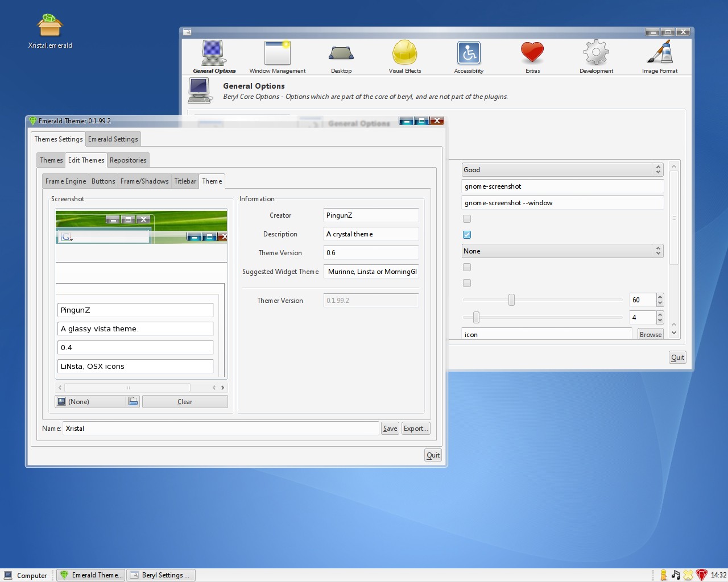Open Window Management category in Beryl Settings
Viewport: 728px width, 582px height.
278,57
